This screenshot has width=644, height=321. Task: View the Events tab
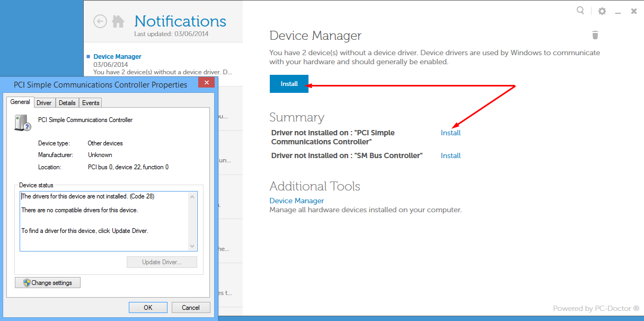coord(90,102)
